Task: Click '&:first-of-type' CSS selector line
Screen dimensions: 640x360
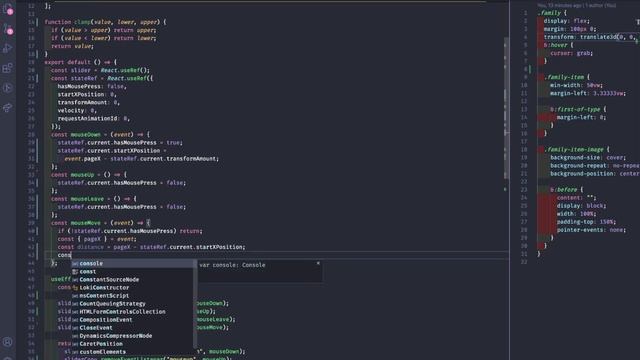Action: pyautogui.click(x=578, y=109)
